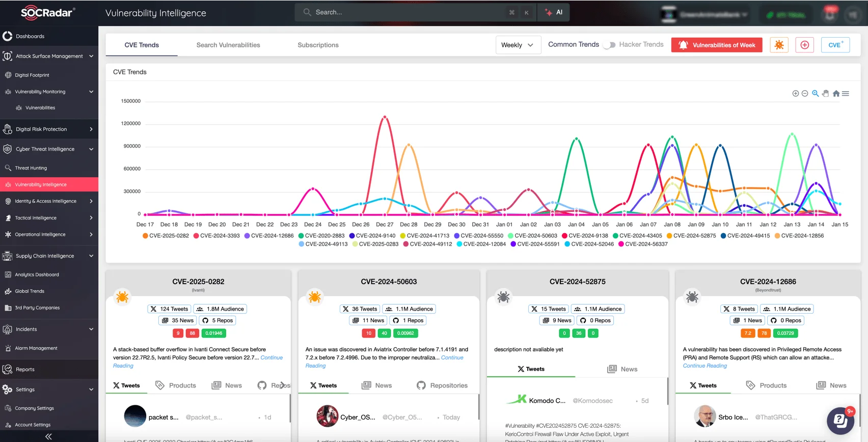Select the chart magnifier selection-zoom tool

815,94
